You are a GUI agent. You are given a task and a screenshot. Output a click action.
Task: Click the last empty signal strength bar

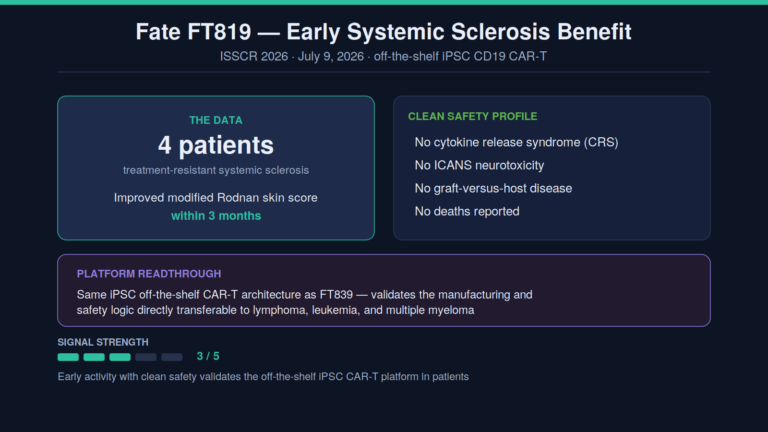[172, 357]
